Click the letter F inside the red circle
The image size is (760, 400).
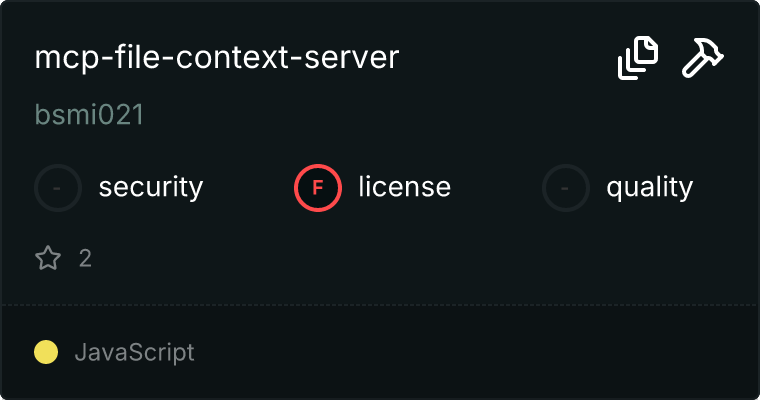318,187
